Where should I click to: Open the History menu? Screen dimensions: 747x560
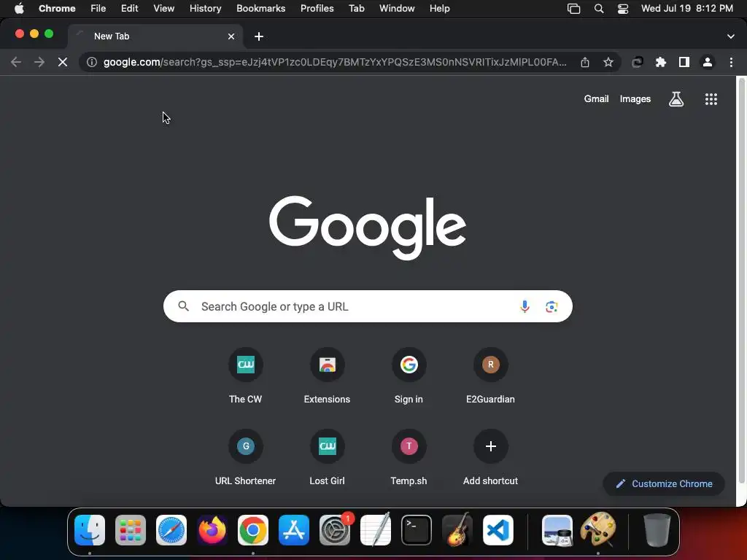coord(205,9)
